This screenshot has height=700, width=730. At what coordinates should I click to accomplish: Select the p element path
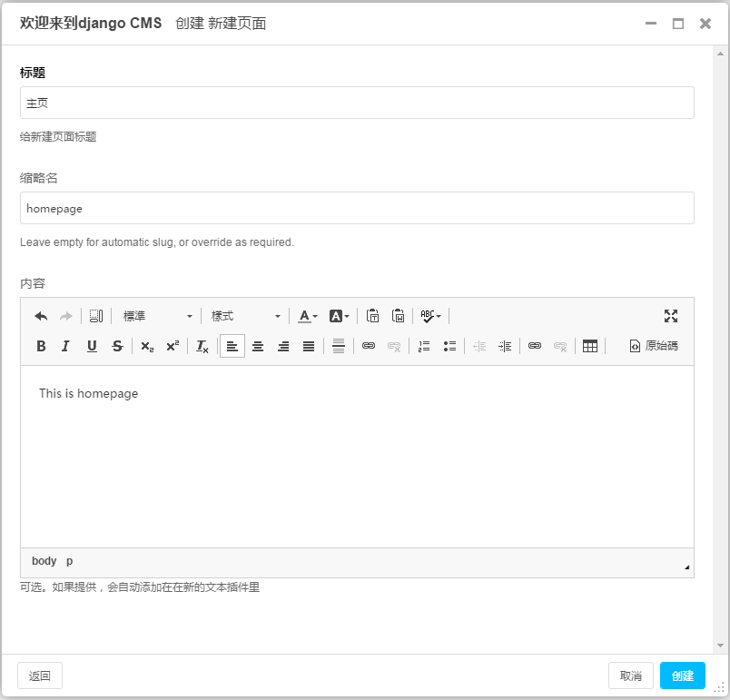[69, 561]
